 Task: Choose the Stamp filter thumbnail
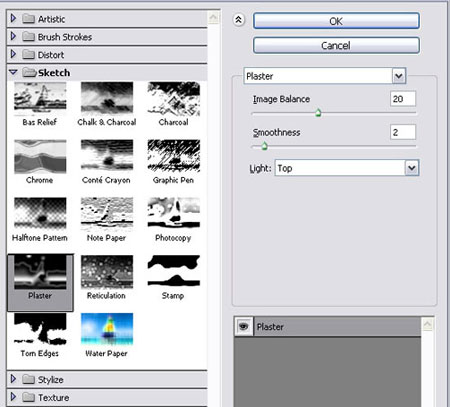pos(174,271)
